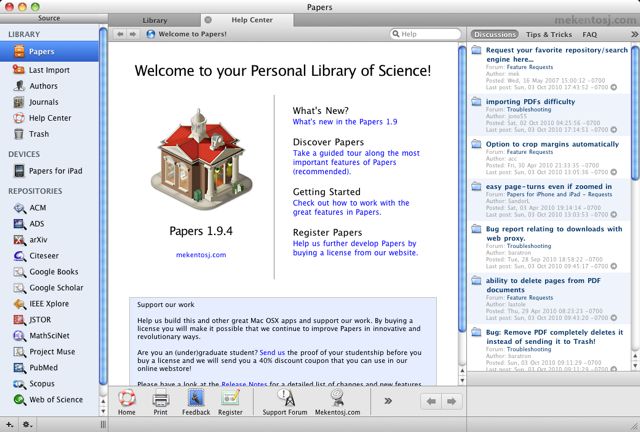
Task: Select Papers in the Library sidebar
Action: pyautogui.click(x=49, y=51)
